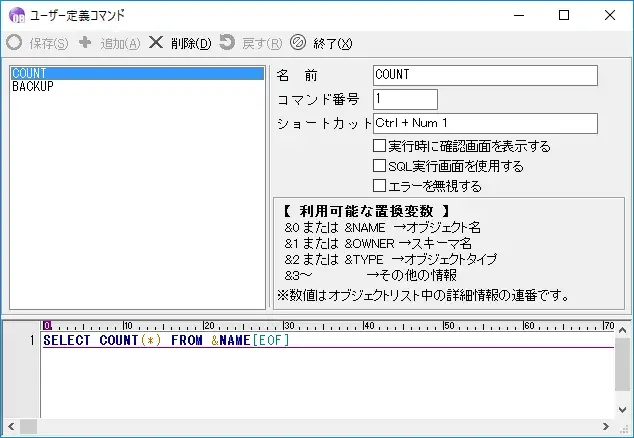Viewport: 634px width, 438px height.
Task: Select the BACKUP command in list
Action: click(33, 87)
